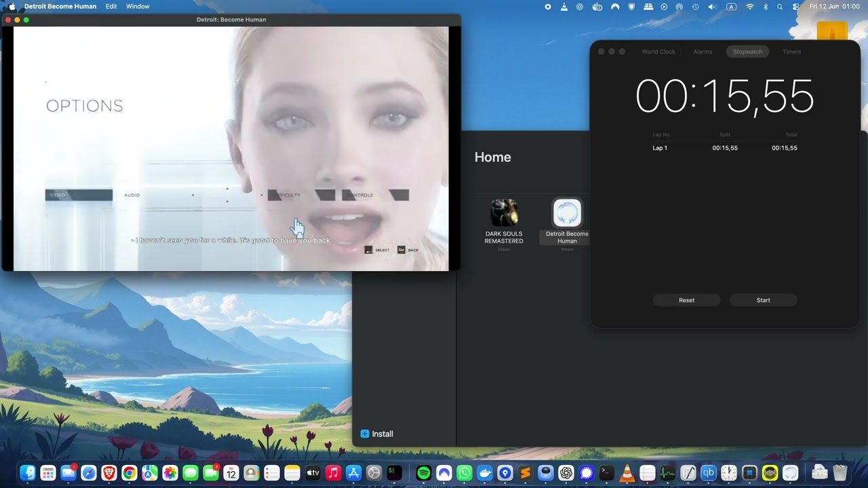
Task: Open Messages from the Dock
Action: 191,473
